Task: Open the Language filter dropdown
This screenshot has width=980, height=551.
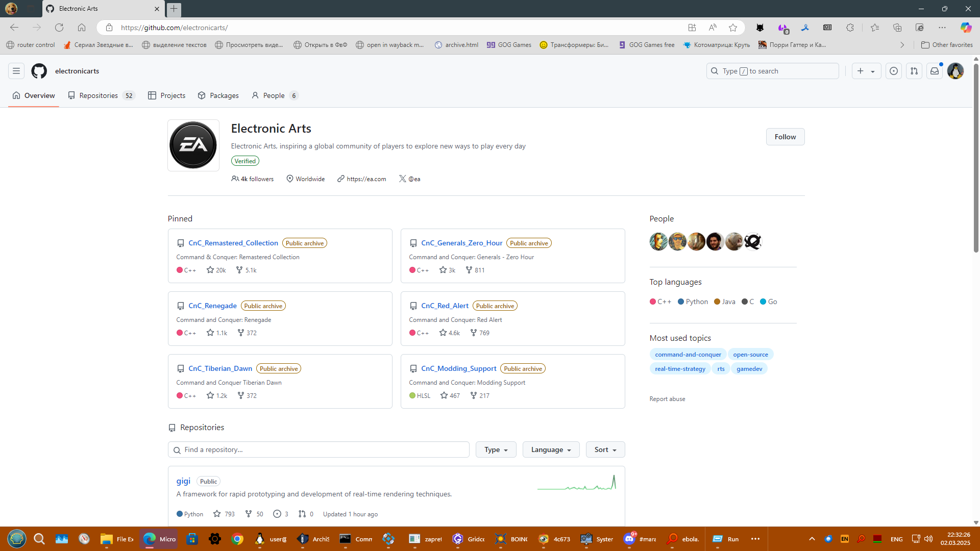Action: point(551,449)
